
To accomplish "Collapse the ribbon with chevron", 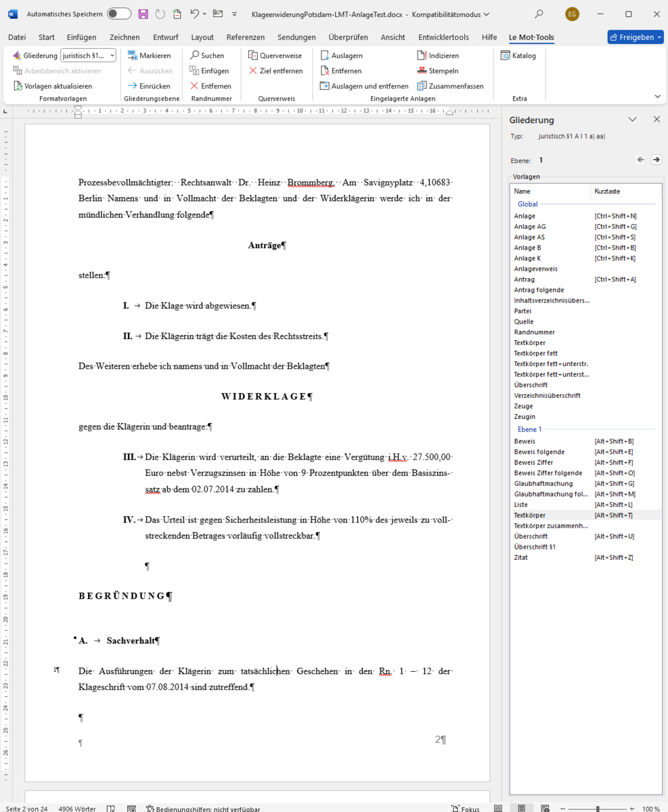I will pos(657,97).
